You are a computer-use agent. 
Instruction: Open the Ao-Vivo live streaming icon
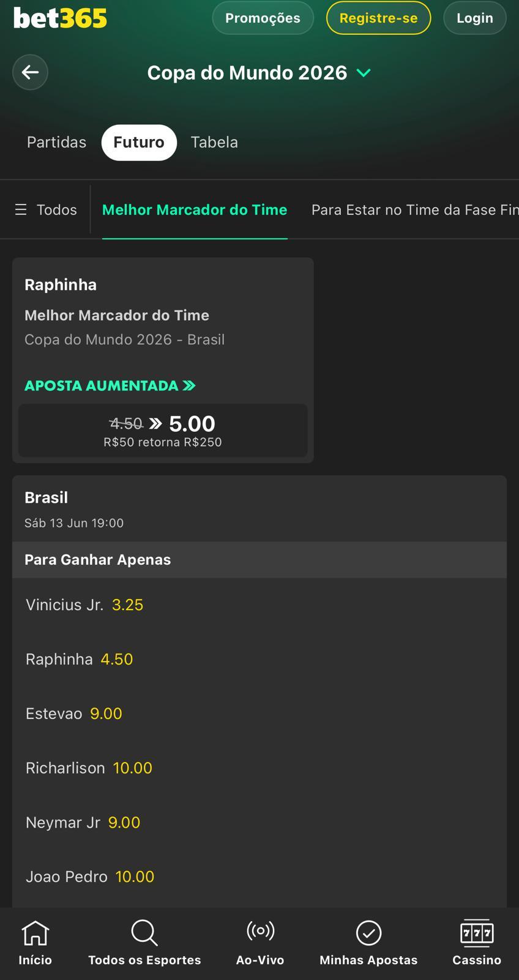pyautogui.click(x=259, y=933)
